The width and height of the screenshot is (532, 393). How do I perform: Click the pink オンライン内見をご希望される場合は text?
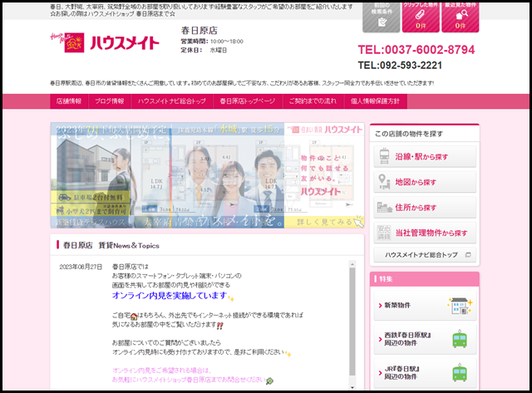(161, 371)
